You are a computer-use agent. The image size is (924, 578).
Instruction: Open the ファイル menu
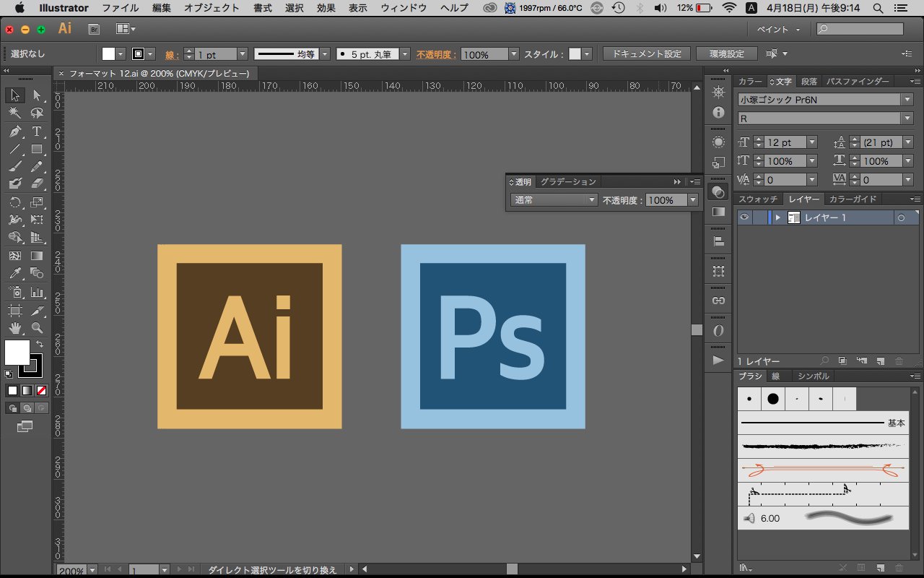pos(121,8)
